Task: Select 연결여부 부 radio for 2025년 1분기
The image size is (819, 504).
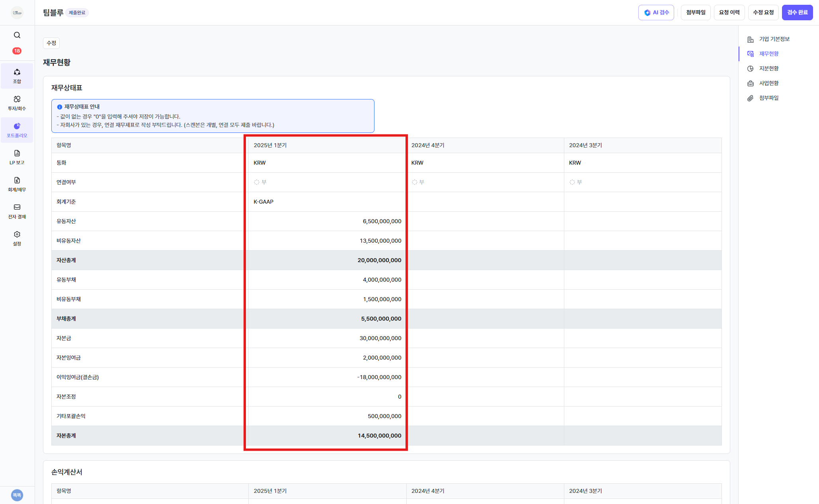Action: [257, 182]
